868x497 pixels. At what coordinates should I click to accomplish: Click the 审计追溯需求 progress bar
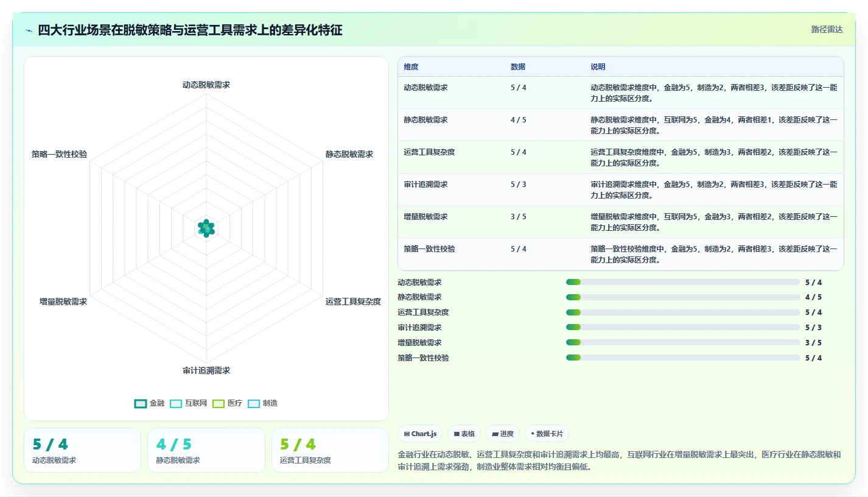[x=683, y=328]
